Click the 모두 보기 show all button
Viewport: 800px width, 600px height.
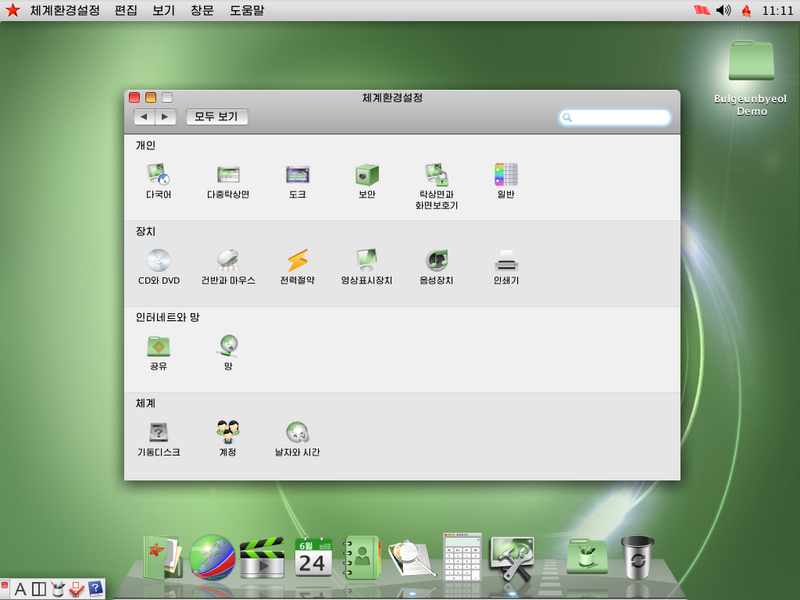pyautogui.click(x=216, y=117)
